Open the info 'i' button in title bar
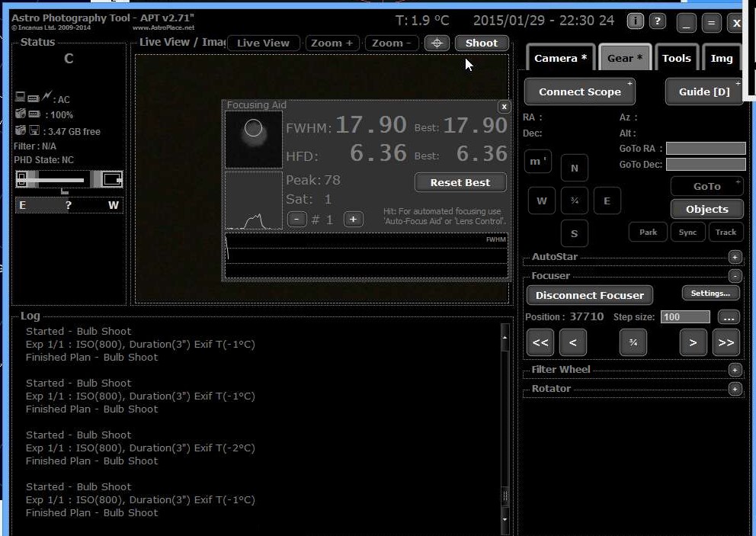Image resolution: width=756 pixels, height=536 pixels. point(635,21)
